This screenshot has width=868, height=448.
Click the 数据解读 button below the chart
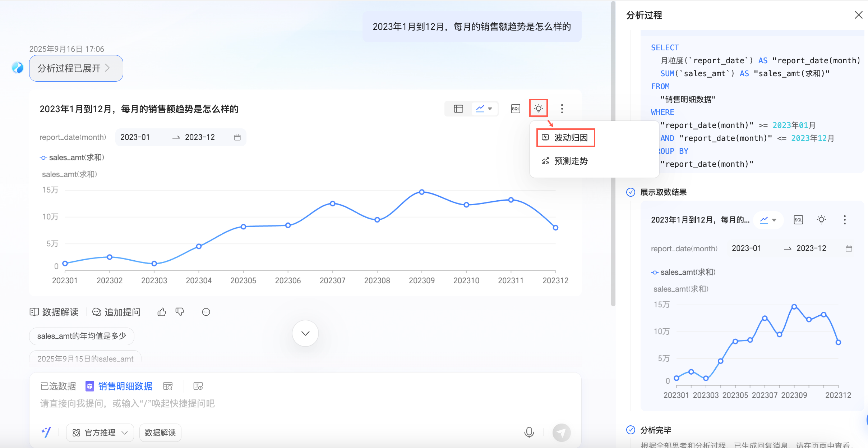pos(54,312)
